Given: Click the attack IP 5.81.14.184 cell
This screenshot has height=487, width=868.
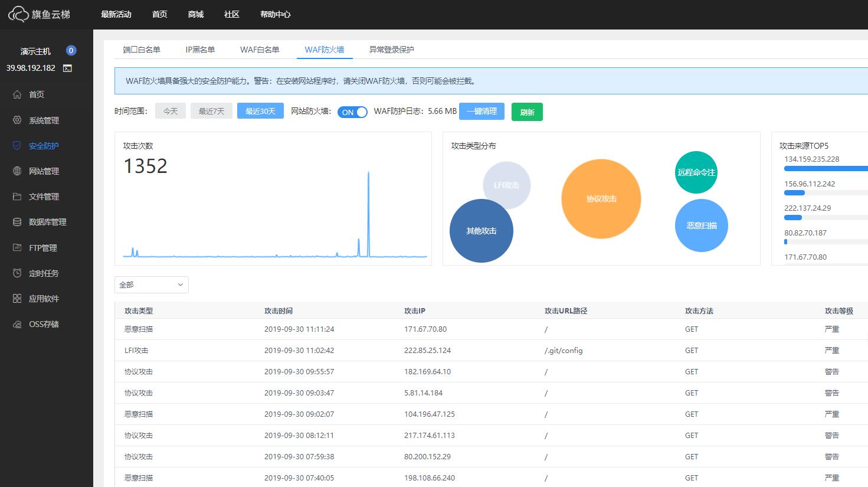Looking at the screenshot, I should 424,393.
